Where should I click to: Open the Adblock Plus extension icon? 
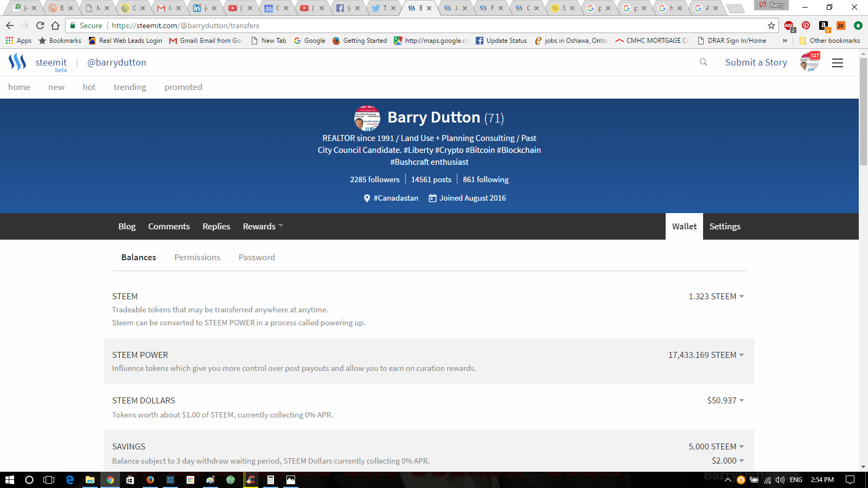pyautogui.click(x=789, y=25)
